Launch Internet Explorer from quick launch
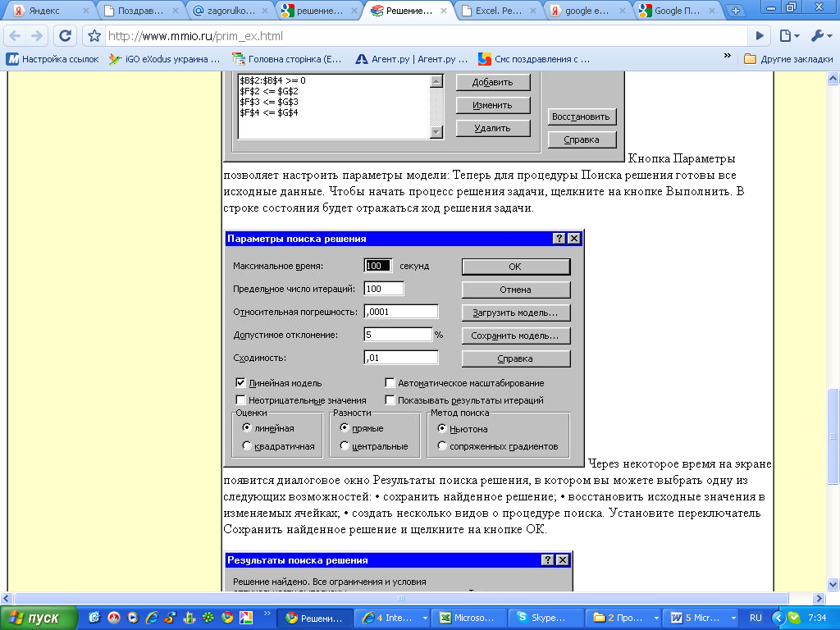The height and width of the screenshot is (630, 840). (152, 618)
